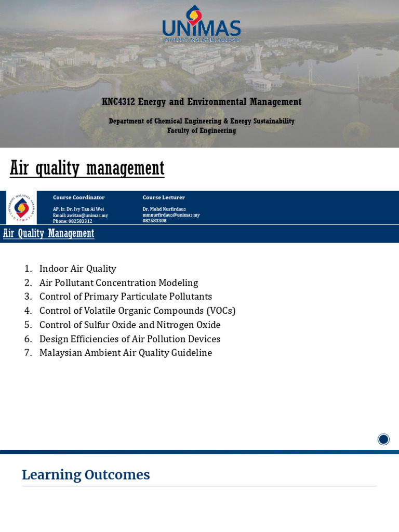
Task: Click the round UNIMAS crest emblem
Action: [x=21, y=208]
